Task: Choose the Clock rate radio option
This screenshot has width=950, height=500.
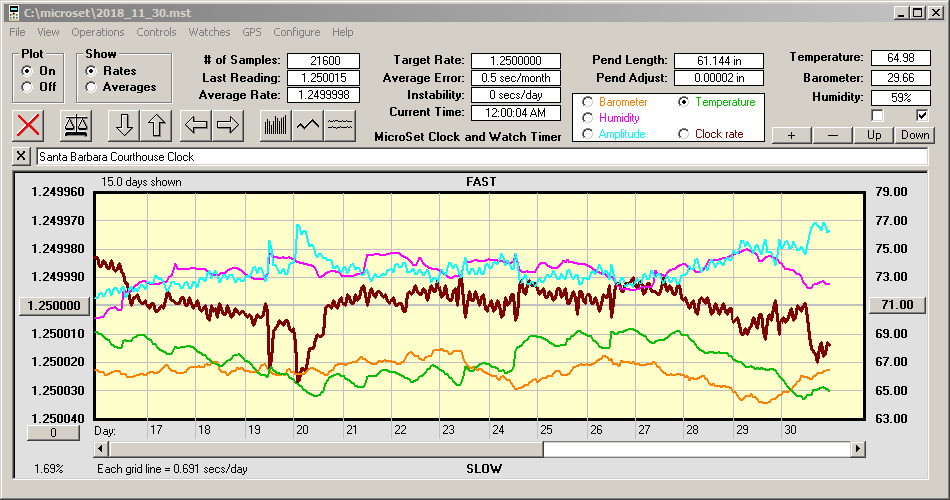Action: [x=684, y=134]
